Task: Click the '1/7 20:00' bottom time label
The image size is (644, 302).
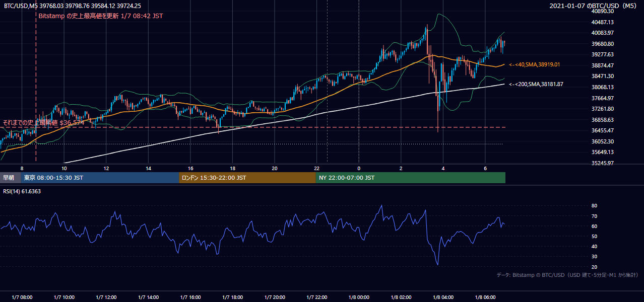Action: 275,297
